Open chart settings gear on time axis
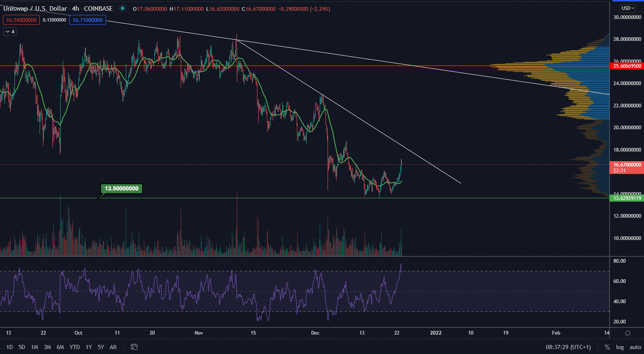The image size is (644, 354). pyautogui.click(x=627, y=333)
